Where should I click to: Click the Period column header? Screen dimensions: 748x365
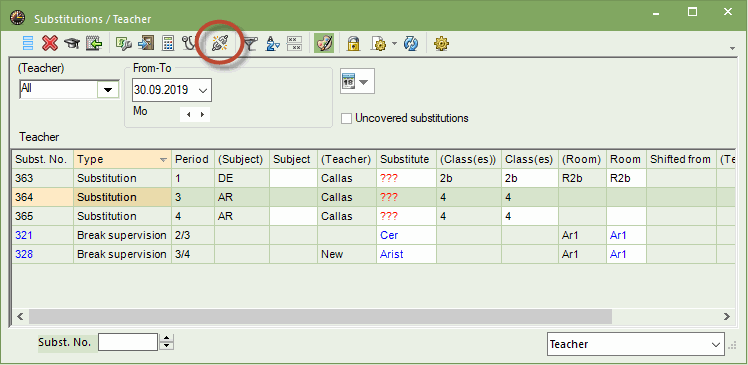coord(192,159)
